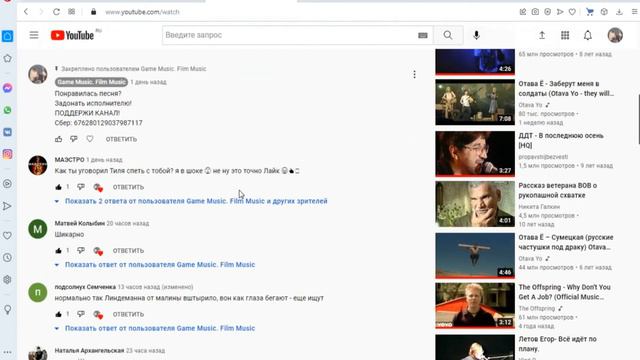This screenshot has height=360, width=640.
Task: Go to YouTube home via logo
Action: point(73,36)
